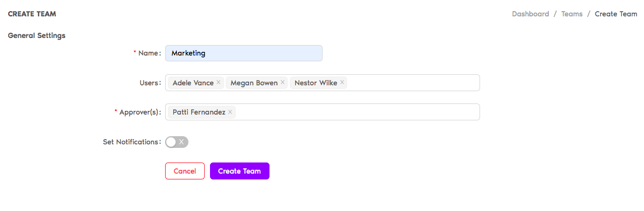Viewport: 644px width, 211px height.
Task: Open the Users multi-select field
Action: click(323, 82)
